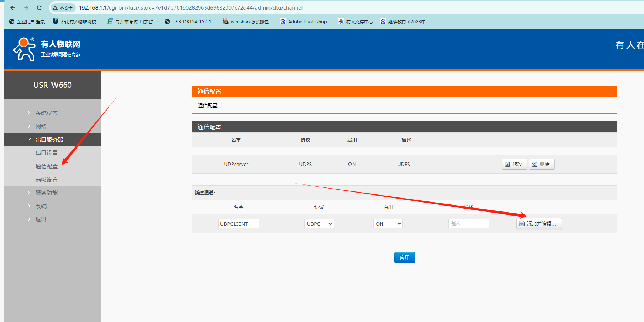Open the wireshark bookmark

tap(247, 22)
